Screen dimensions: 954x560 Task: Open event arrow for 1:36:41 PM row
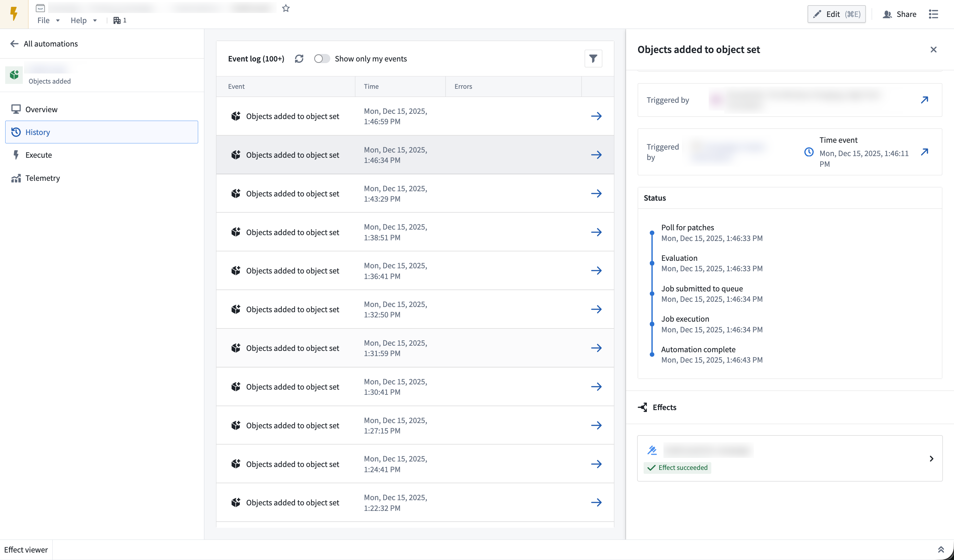tap(596, 271)
